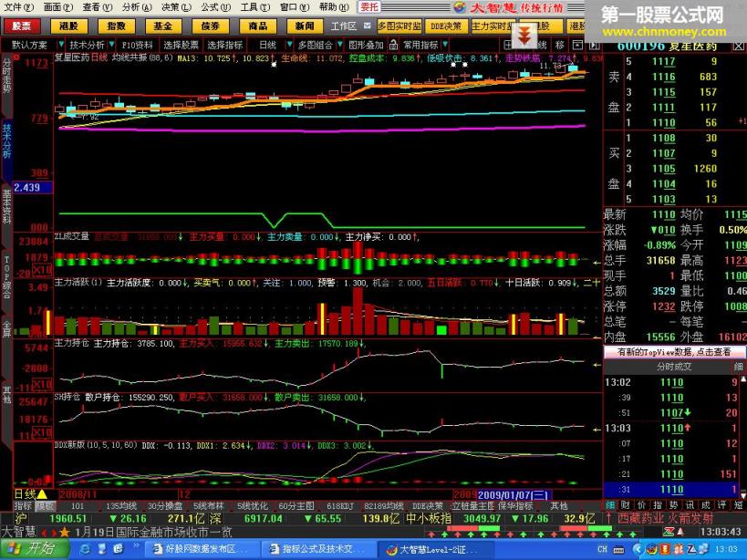Select the 基金 category button
The image size is (747, 560).
point(163,26)
